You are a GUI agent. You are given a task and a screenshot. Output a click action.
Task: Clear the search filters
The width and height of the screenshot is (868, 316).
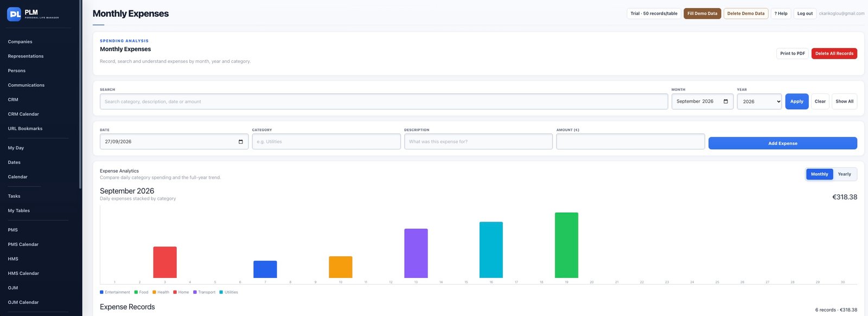pyautogui.click(x=820, y=102)
